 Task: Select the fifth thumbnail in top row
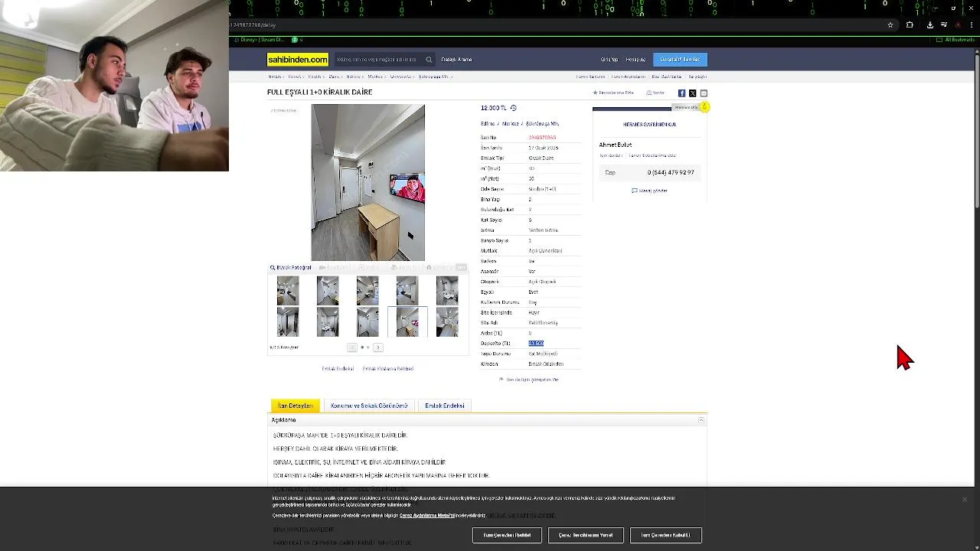point(447,291)
